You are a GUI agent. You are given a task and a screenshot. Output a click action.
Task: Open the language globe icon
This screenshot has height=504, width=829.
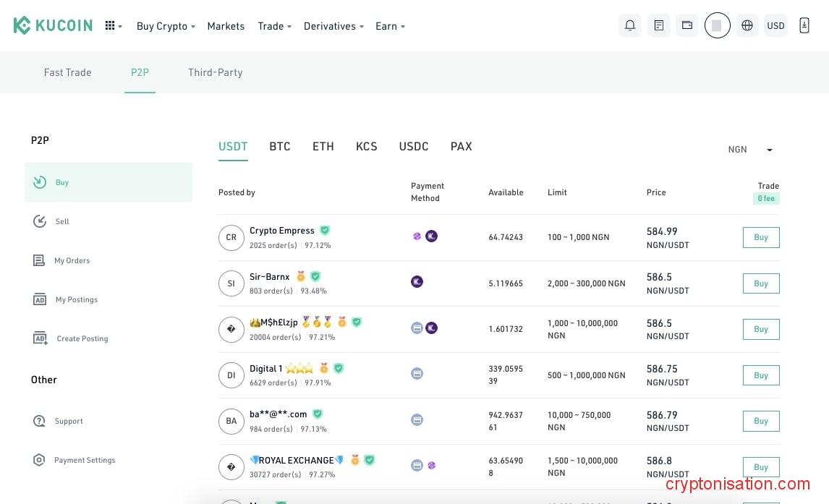(747, 25)
